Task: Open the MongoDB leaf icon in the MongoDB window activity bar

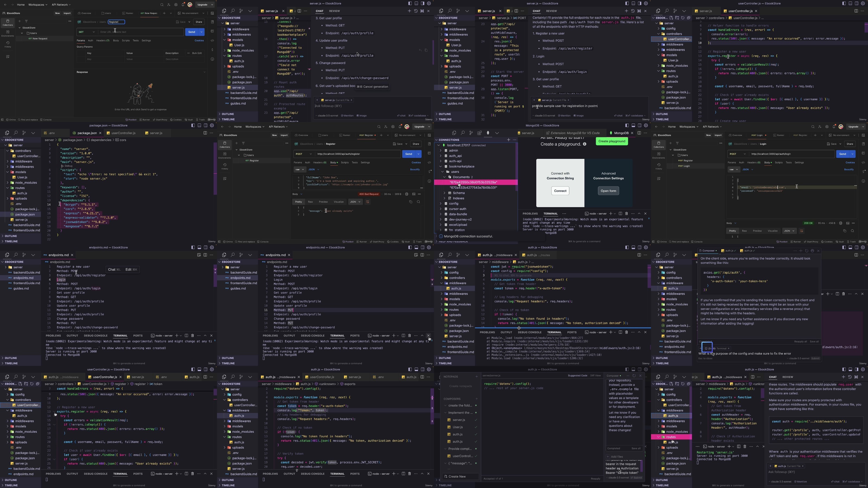Action: (x=488, y=133)
